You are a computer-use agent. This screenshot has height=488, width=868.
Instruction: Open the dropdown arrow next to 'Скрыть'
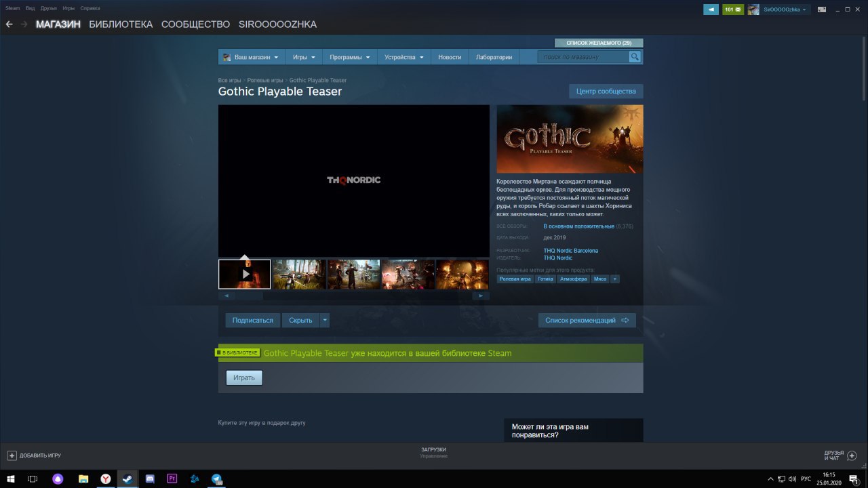point(325,320)
